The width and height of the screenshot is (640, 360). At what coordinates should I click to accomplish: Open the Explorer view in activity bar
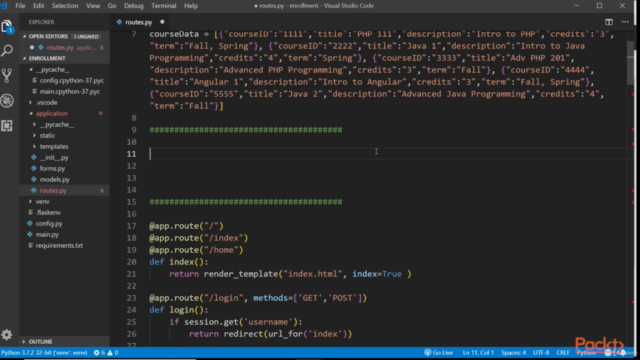click(7, 27)
